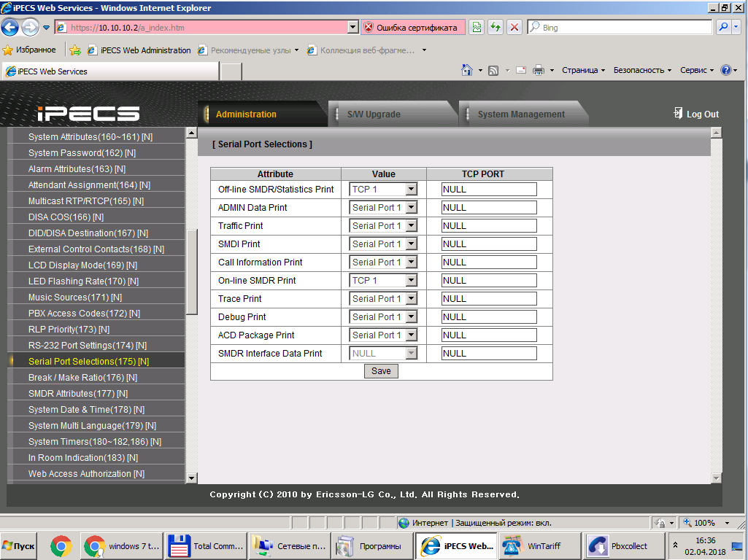Open RS-232 Port Settings(174) in sidebar

click(87, 346)
